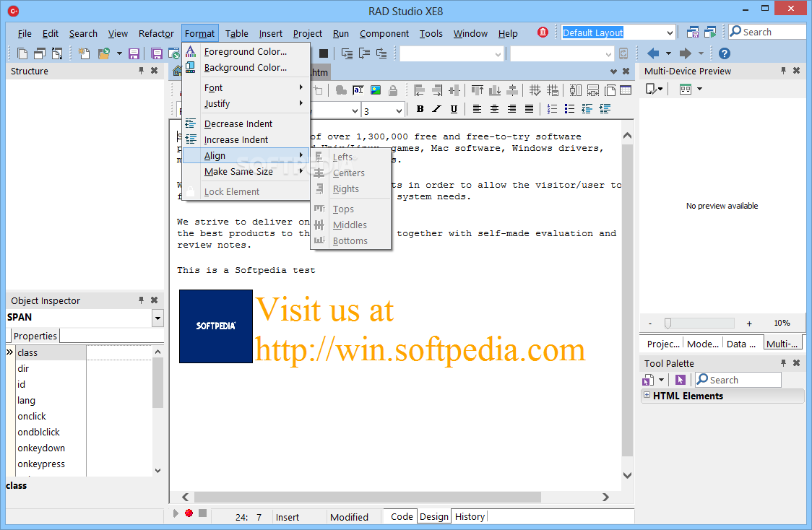This screenshot has height=530, width=812.
Task: Toggle Underline formatting
Action: tap(454, 109)
